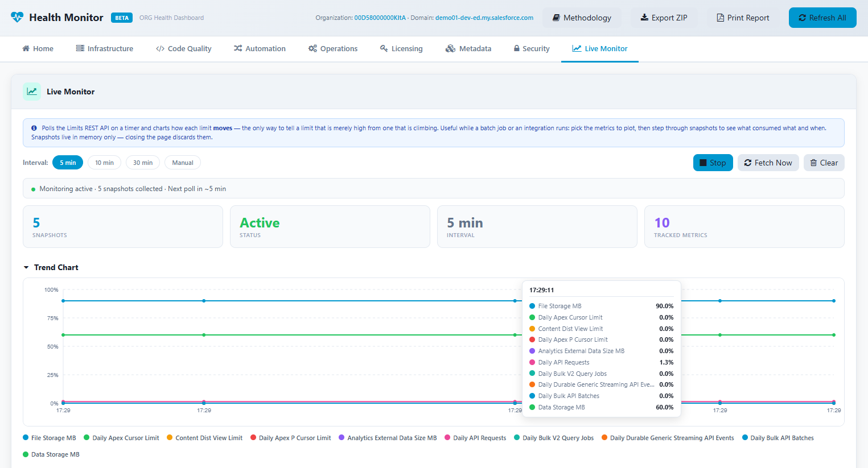
Task: Set polling interval to 5 min
Action: pyautogui.click(x=68, y=163)
